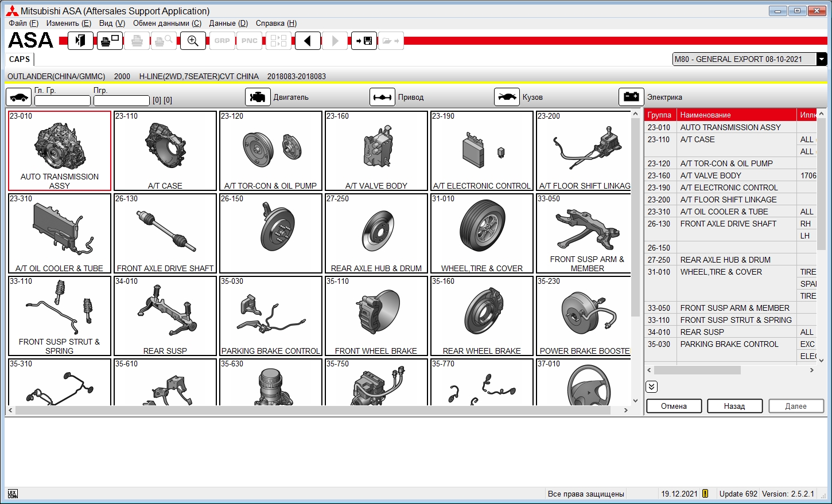Image resolution: width=832 pixels, height=504 pixels.
Task: Select the 33-050 FRONT SUSP ARM & MEMBER thumbnail
Action: [x=584, y=233]
